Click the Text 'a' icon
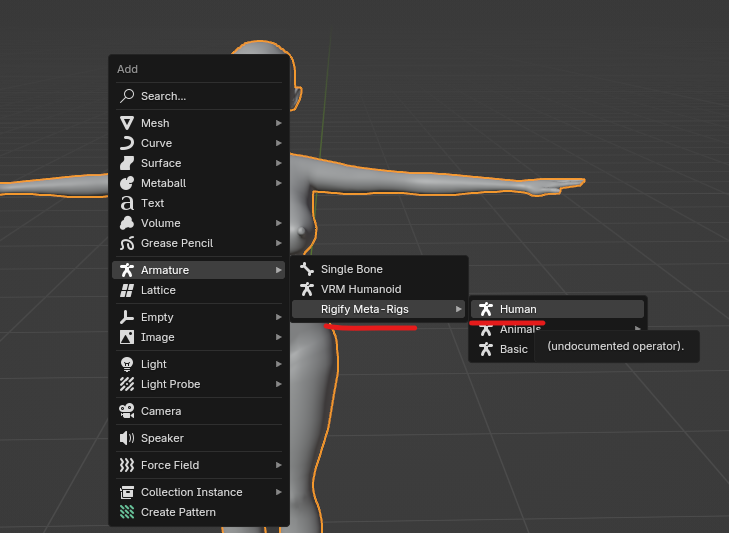729x533 pixels. (127, 203)
